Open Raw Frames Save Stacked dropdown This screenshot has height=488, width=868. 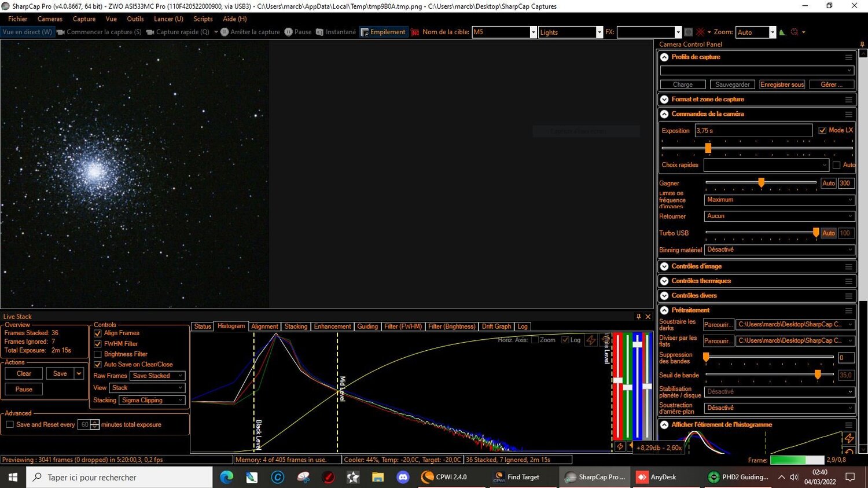tap(157, 376)
